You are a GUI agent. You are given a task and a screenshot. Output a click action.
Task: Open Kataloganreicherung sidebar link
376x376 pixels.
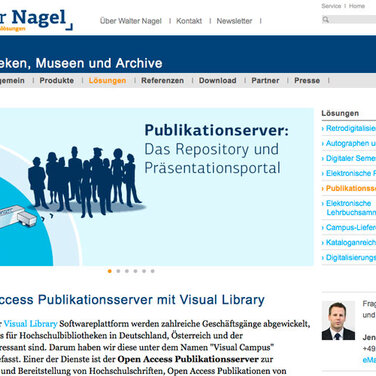click(x=351, y=242)
